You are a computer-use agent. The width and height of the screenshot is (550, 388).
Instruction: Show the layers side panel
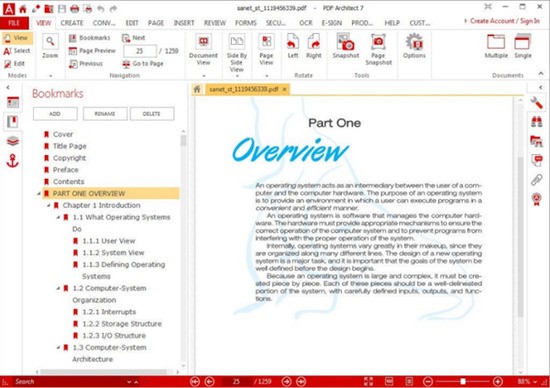coord(13,141)
